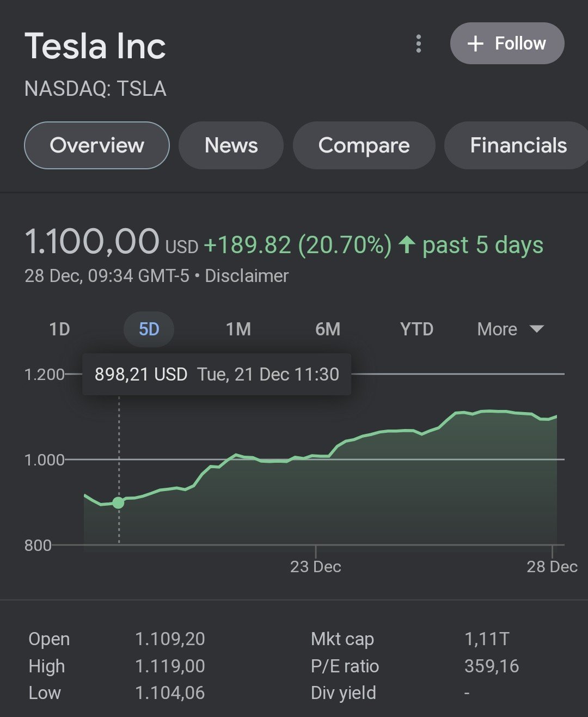
Task: Switch to the News tab
Action: pyautogui.click(x=231, y=145)
